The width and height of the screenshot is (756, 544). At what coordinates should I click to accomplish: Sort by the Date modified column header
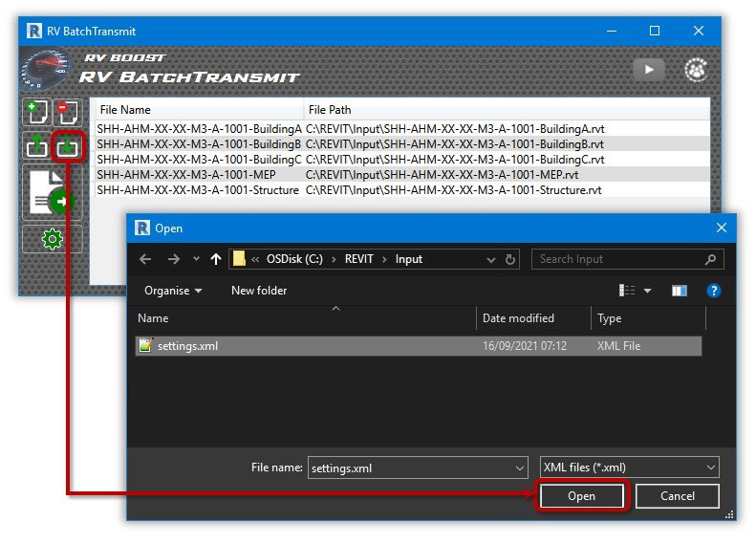[x=533, y=317]
